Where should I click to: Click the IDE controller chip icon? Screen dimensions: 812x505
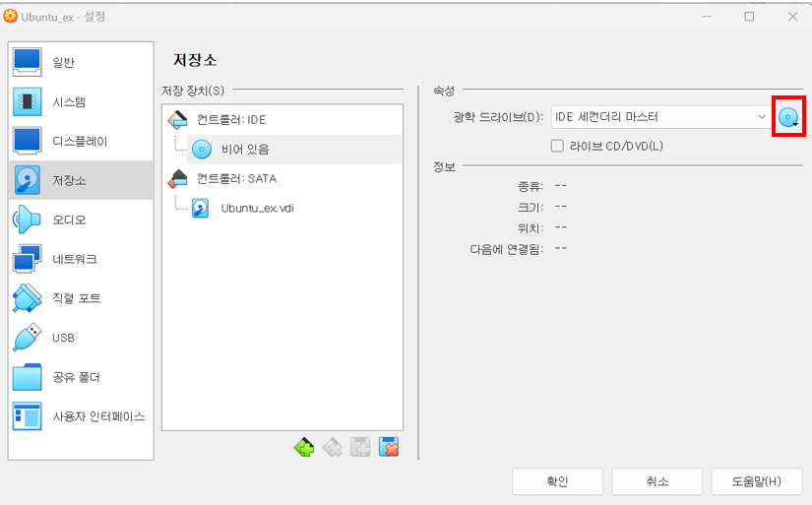(177, 120)
